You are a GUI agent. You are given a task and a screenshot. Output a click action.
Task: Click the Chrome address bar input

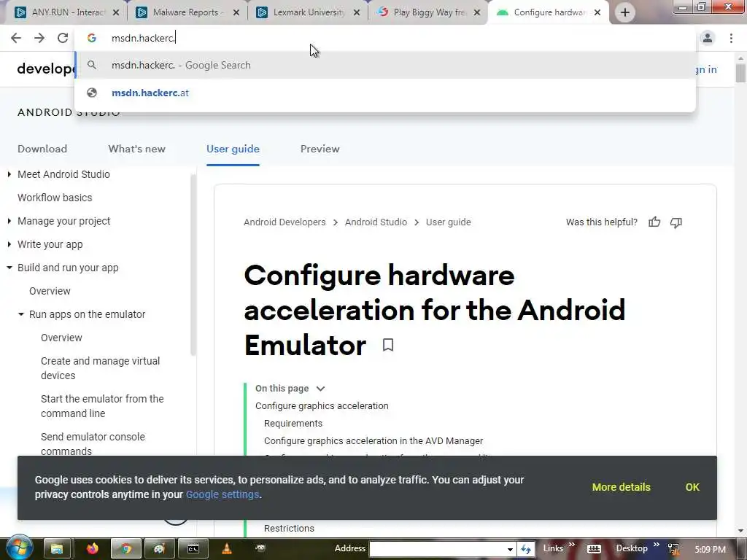pos(385,38)
